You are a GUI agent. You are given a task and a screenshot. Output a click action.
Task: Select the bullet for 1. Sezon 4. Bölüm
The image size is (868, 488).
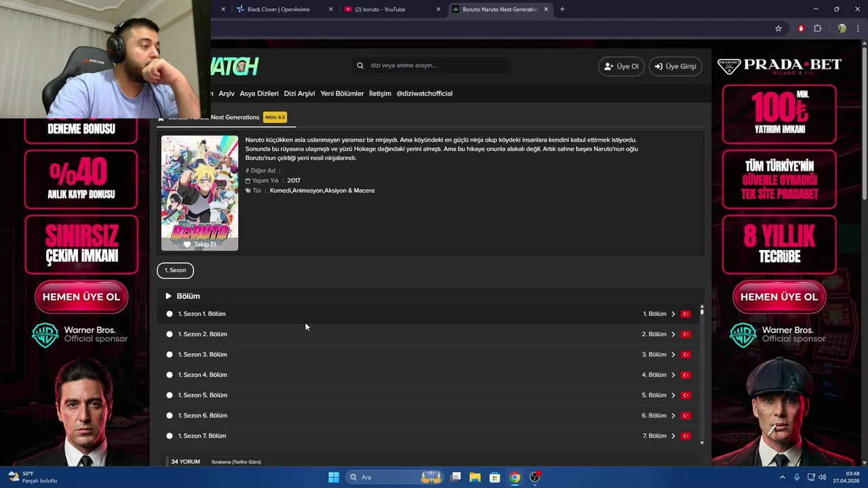170,375
